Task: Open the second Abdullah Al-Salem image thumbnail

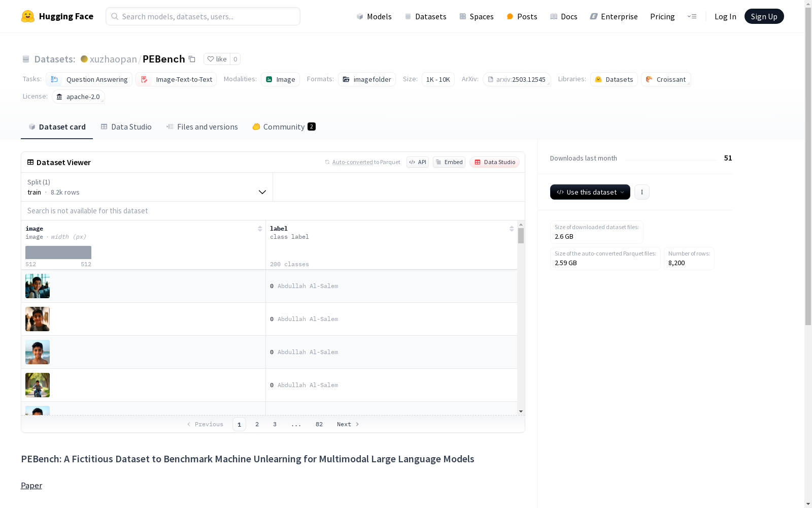Action: pyautogui.click(x=38, y=319)
